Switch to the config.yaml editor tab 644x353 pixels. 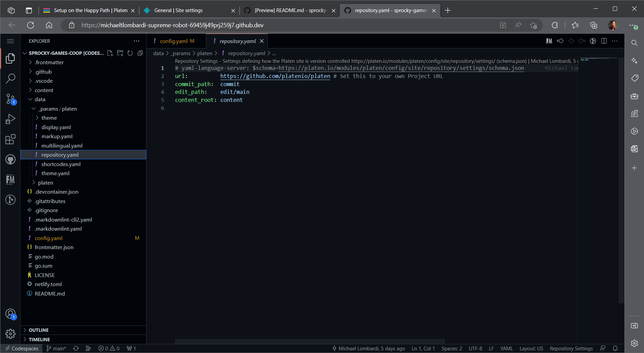[174, 41]
